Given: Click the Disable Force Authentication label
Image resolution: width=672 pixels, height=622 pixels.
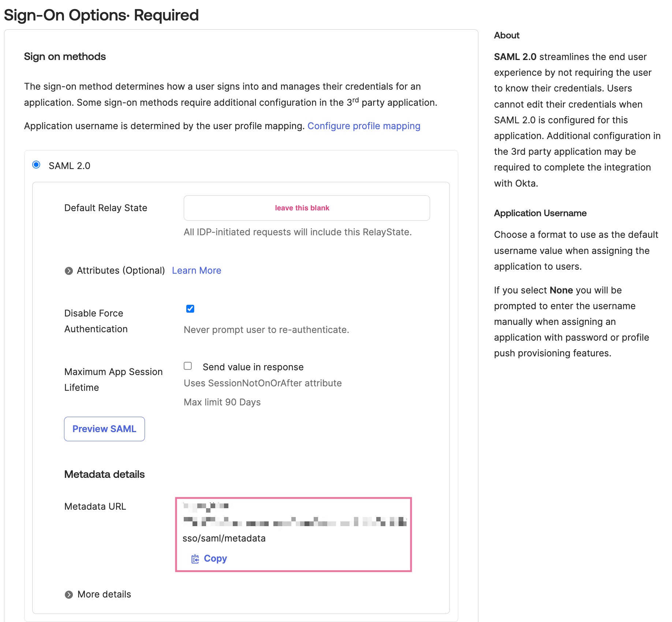Looking at the screenshot, I should pos(96,321).
